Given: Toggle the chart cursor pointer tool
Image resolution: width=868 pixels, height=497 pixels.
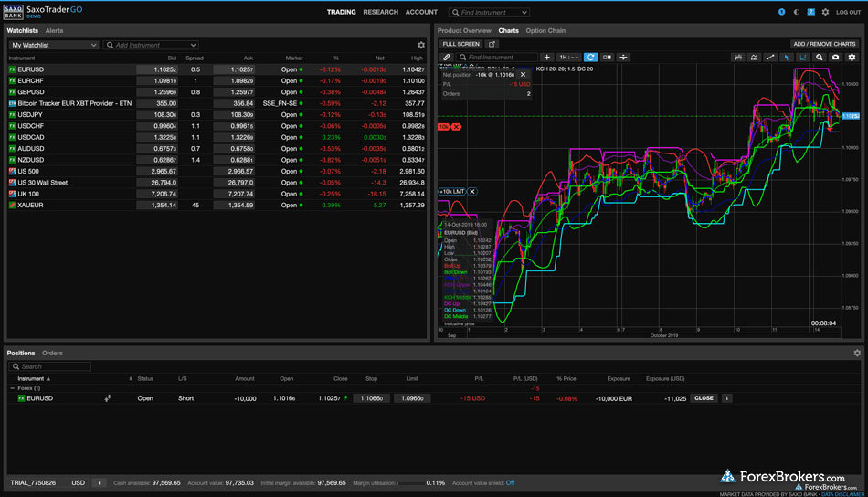Looking at the screenshot, I should click(x=787, y=57).
